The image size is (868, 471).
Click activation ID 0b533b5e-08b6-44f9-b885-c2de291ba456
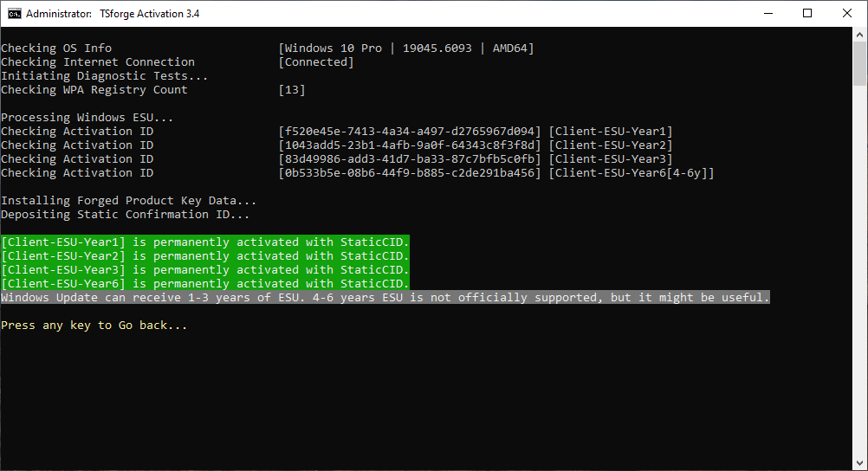(x=410, y=172)
